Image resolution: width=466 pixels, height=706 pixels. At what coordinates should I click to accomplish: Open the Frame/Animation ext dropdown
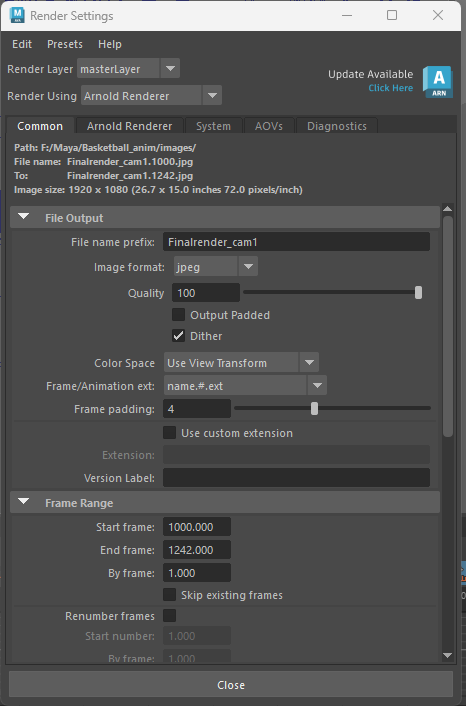245,385
